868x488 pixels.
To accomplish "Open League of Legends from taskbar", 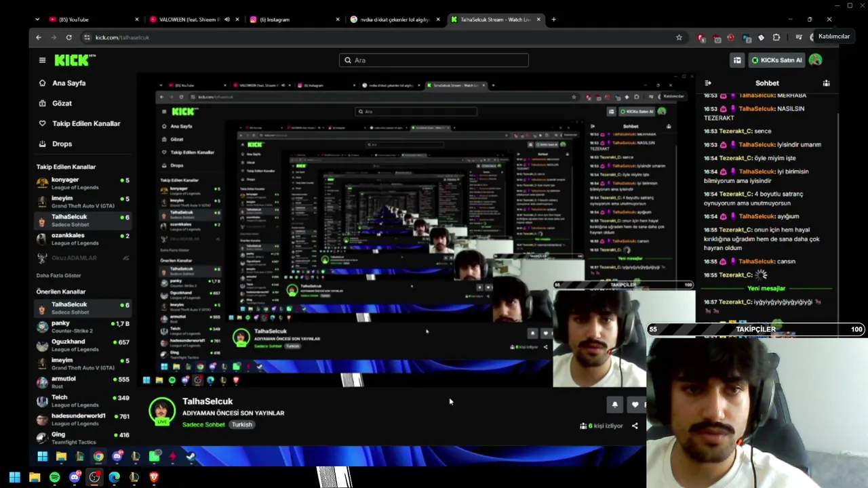I will click(134, 478).
